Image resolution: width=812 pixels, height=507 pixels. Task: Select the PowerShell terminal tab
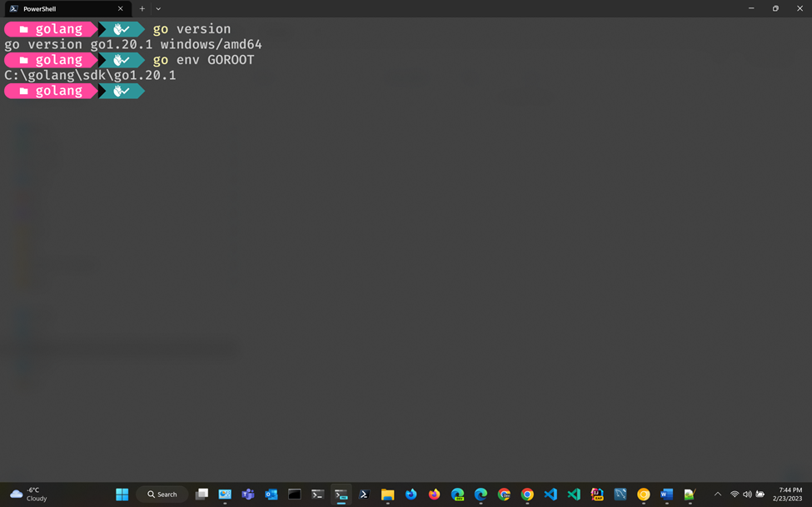tap(67, 9)
